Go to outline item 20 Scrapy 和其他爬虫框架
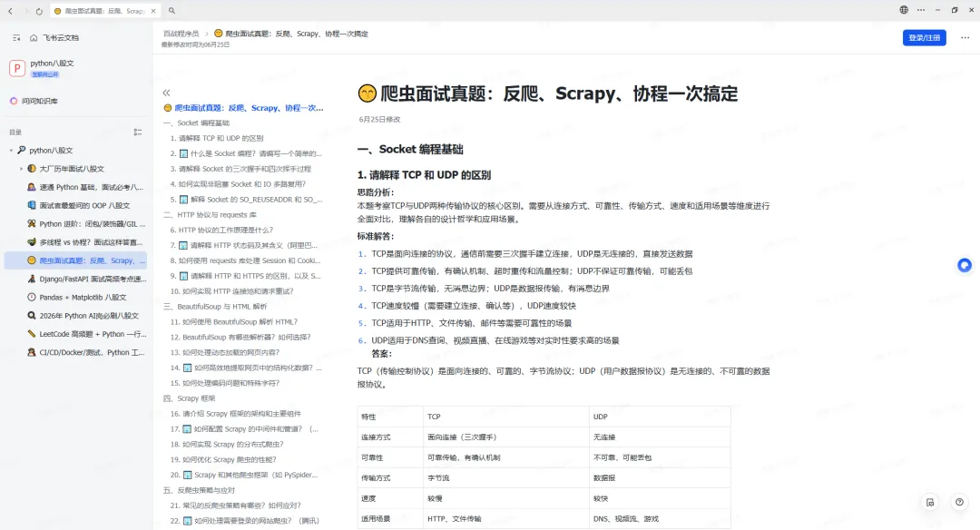The image size is (980, 530). [244, 475]
